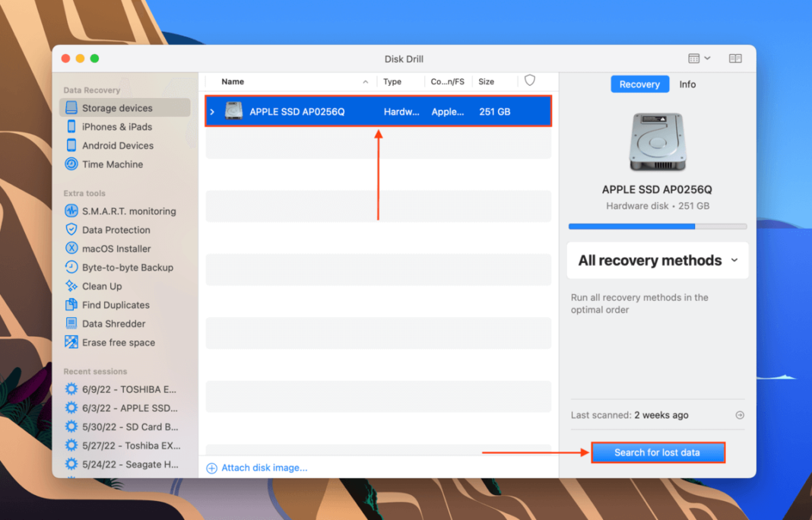This screenshot has width=812, height=520.
Task: Toggle the right panel visibility icon
Action: tap(735, 58)
